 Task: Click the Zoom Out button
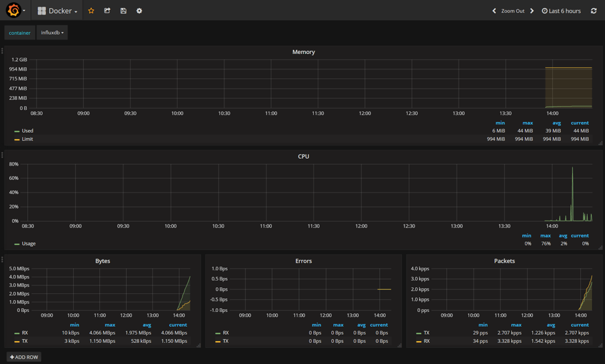point(513,11)
